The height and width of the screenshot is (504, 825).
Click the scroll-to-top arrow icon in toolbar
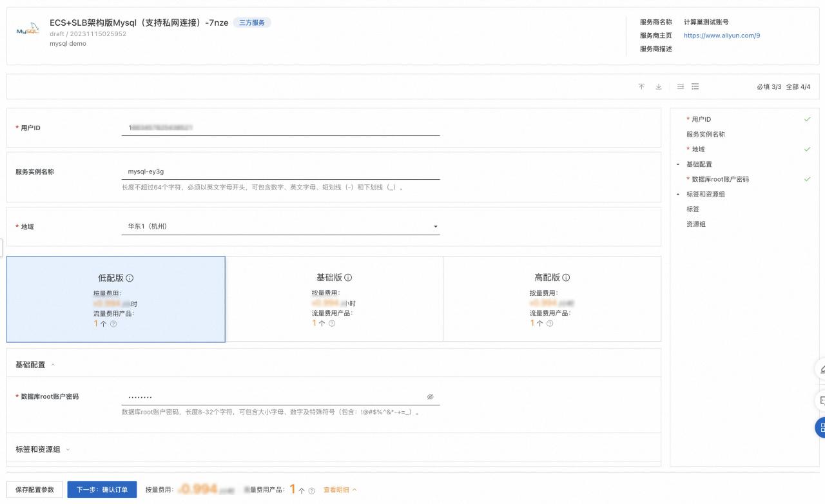tap(641, 87)
